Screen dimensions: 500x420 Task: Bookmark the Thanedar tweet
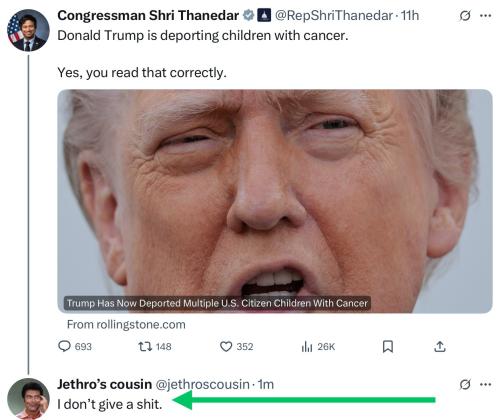click(x=387, y=347)
